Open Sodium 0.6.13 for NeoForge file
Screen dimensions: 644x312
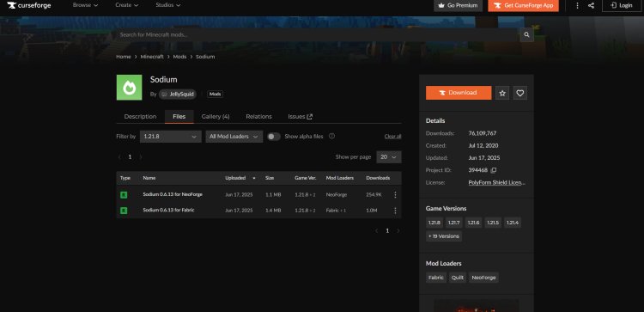[173, 194]
